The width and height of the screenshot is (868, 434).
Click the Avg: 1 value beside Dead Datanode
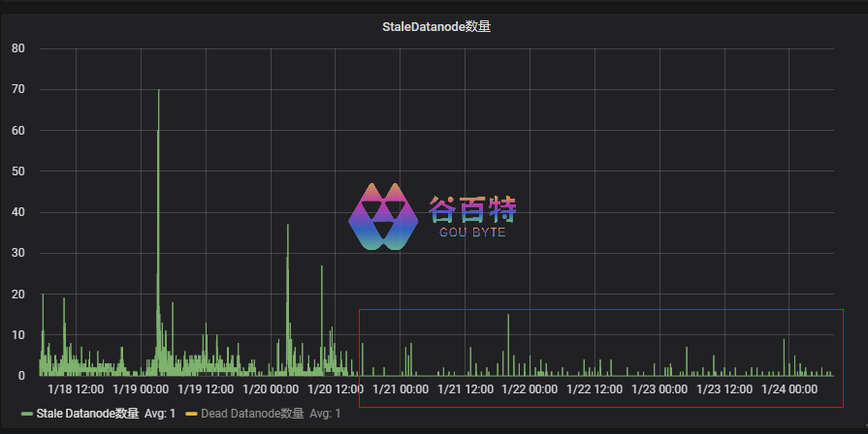[x=325, y=414]
